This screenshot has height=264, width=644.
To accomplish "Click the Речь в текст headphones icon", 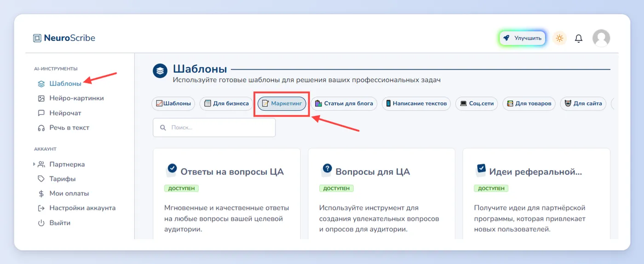I will click(x=41, y=128).
